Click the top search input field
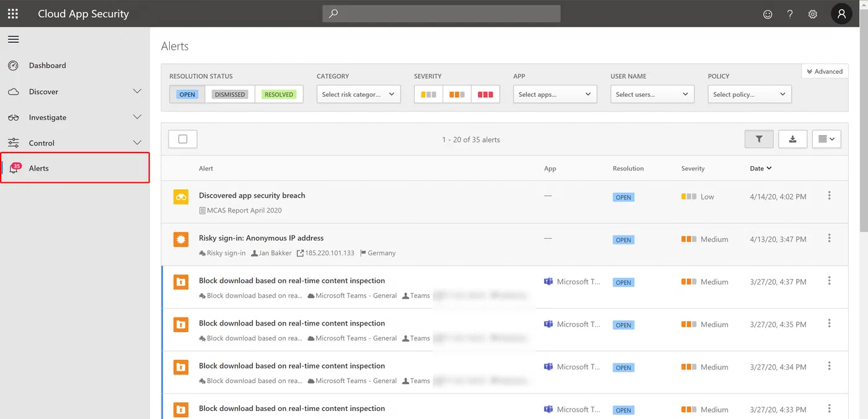This screenshot has width=868, height=419. click(x=441, y=14)
